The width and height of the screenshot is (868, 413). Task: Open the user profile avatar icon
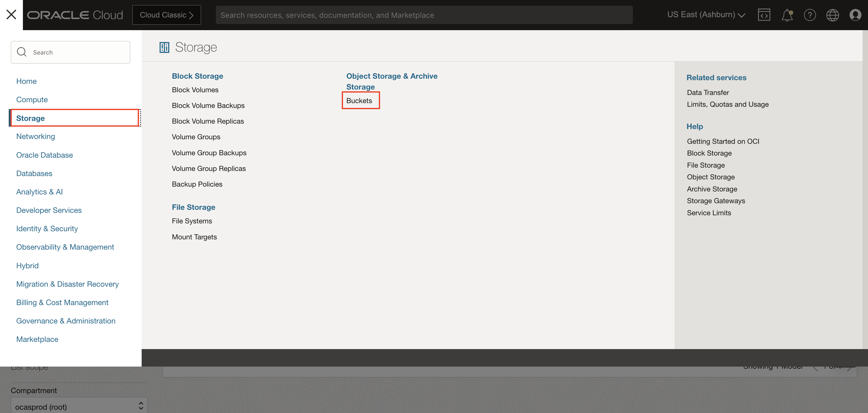click(x=855, y=15)
